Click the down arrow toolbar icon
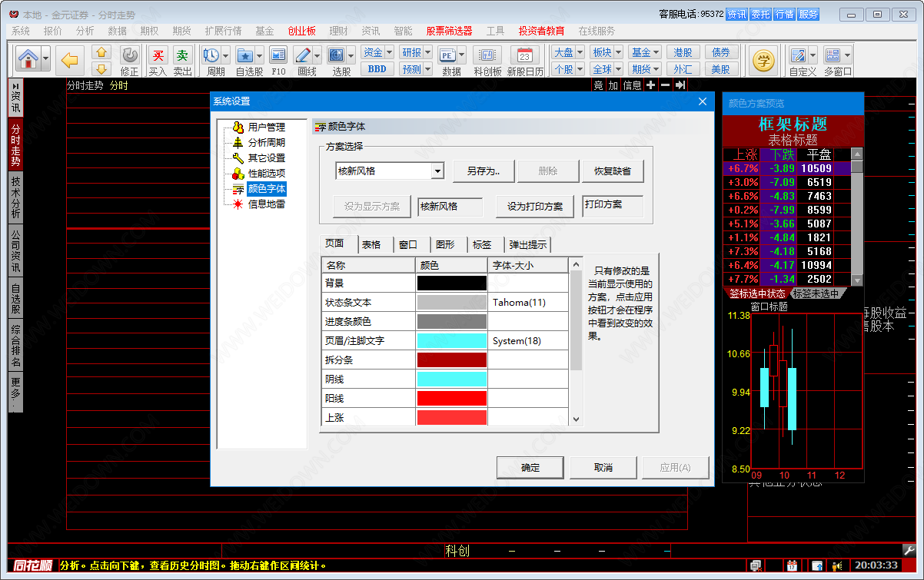The image size is (924, 580). 101,69
